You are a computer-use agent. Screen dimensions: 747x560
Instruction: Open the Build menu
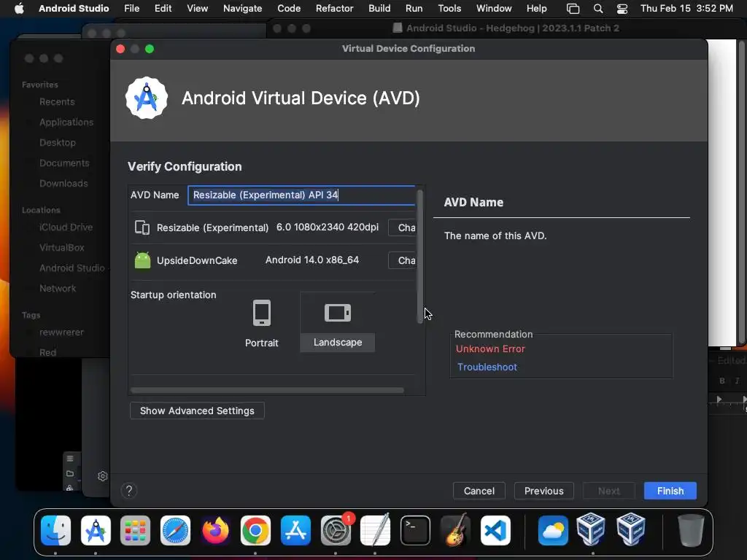pos(379,8)
